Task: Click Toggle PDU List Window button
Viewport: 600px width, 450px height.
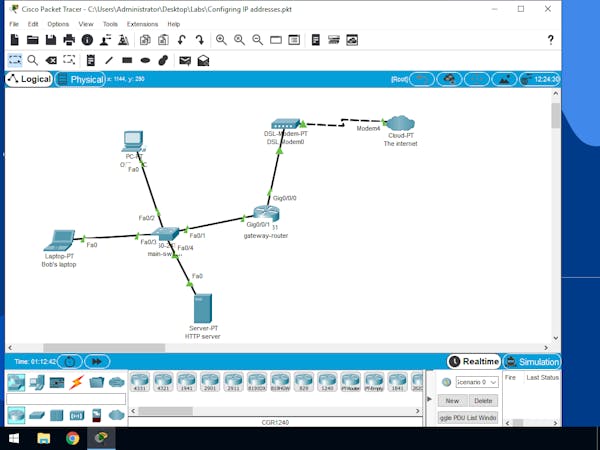Action: (x=468, y=417)
